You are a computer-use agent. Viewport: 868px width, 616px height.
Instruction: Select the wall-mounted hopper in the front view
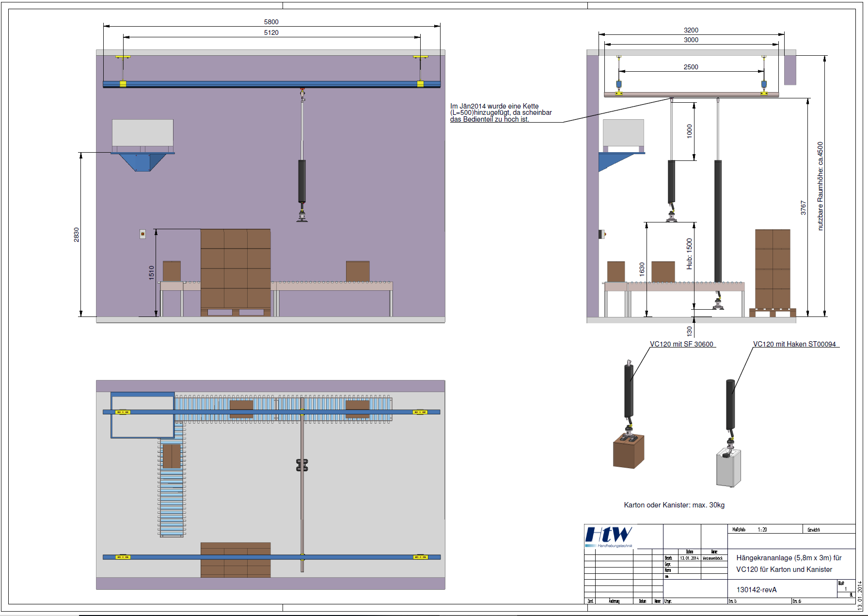point(142,145)
